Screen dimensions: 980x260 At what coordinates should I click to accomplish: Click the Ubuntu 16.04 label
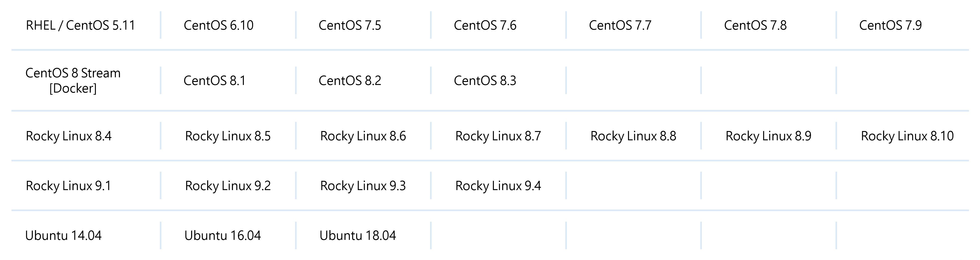[x=223, y=236]
